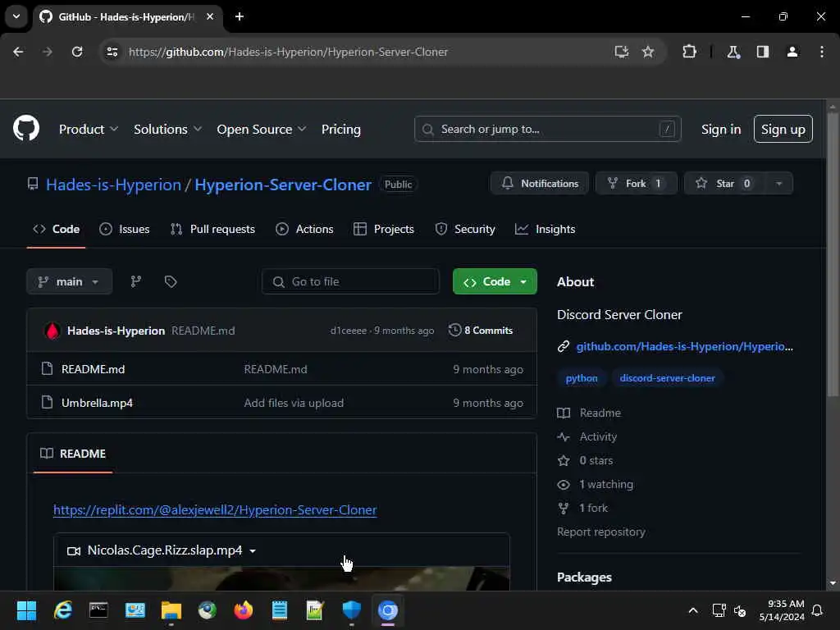Open the Windows Start menu
Image resolution: width=840 pixels, height=630 pixels.
point(26,610)
